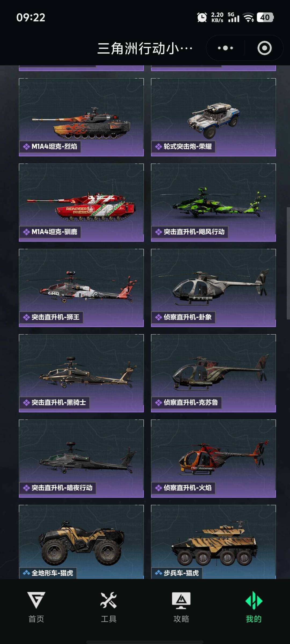Open 突击直升机-飓风行动 green helicopter card
The width and height of the screenshot is (290, 644).
point(213,203)
